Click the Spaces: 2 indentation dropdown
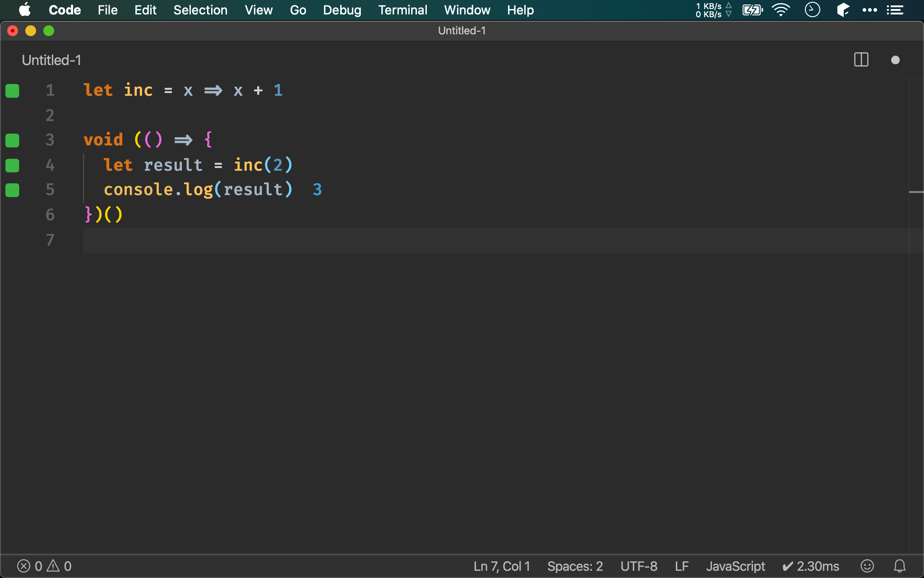 click(573, 566)
